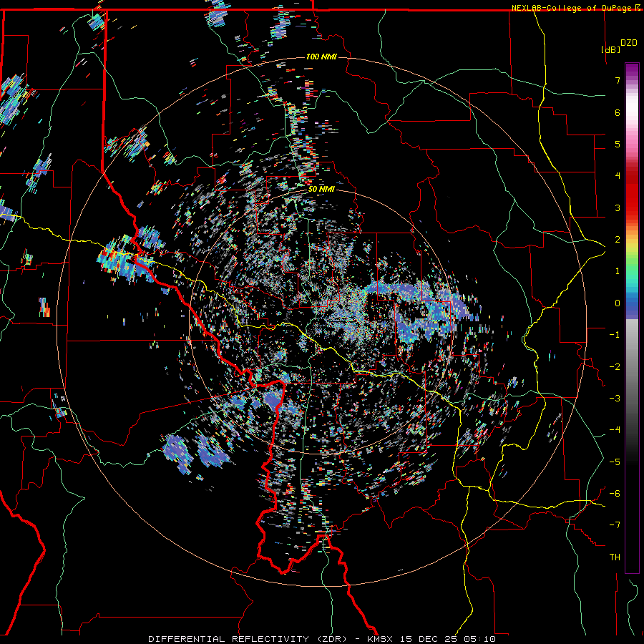The width and height of the screenshot is (644, 644).
Task: Click the '15 DEC 25 05:10' timestamp
Action: (449, 639)
